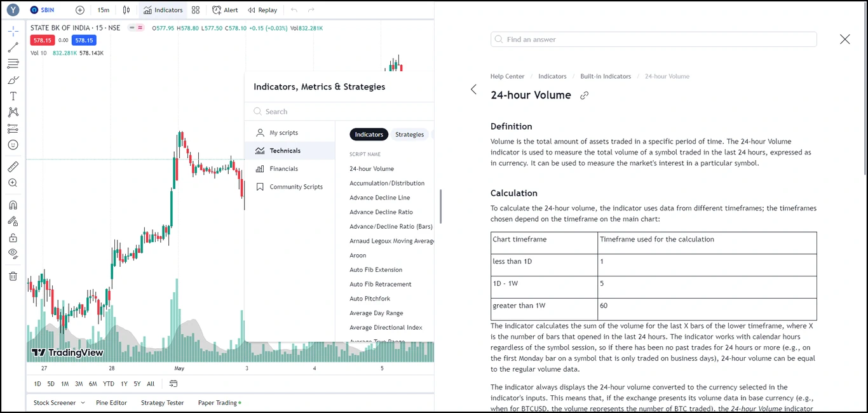Set 1D date range
This screenshot has width=868, height=413.
point(37,384)
